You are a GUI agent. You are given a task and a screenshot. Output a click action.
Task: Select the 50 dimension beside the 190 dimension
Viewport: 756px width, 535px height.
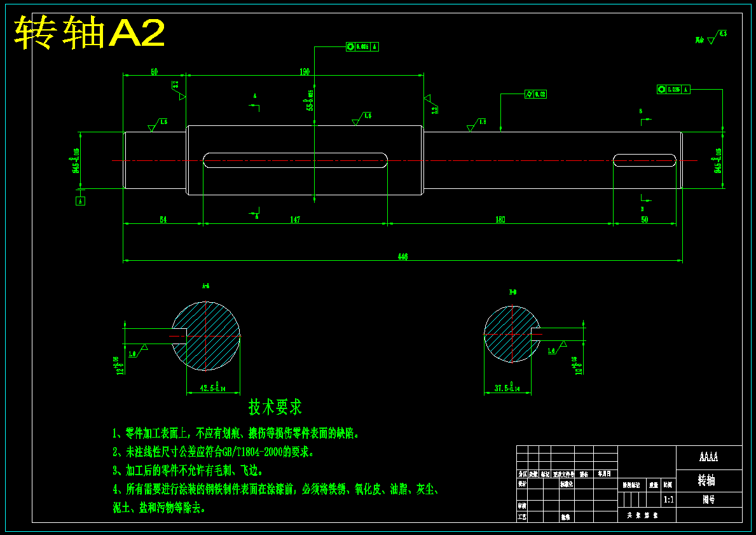[x=155, y=72]
